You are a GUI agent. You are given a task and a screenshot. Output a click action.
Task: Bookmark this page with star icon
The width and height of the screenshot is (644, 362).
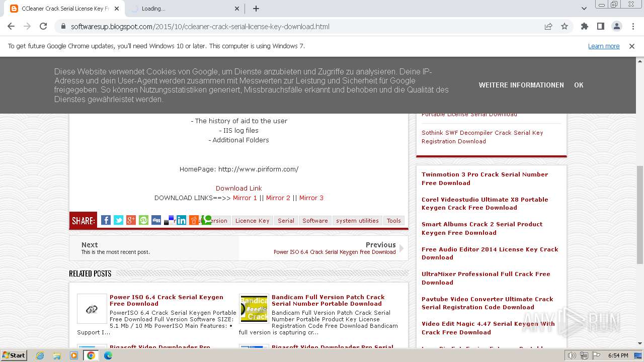pyautogui.click(x=565, y=26)
